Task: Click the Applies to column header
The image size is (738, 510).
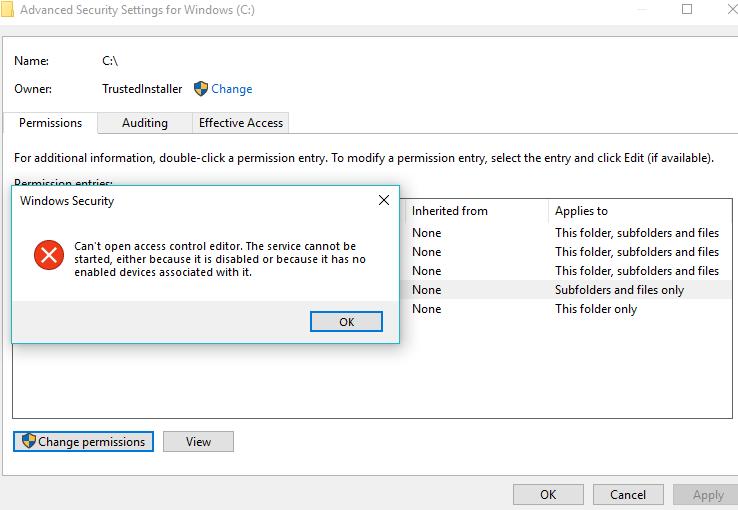Action: tap(639, 211)
